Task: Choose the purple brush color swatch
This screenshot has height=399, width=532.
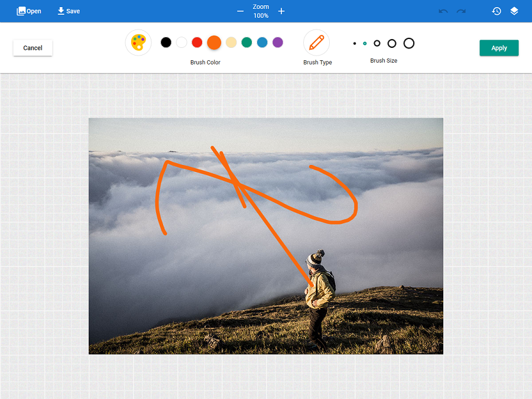Action: coord(278,42)
